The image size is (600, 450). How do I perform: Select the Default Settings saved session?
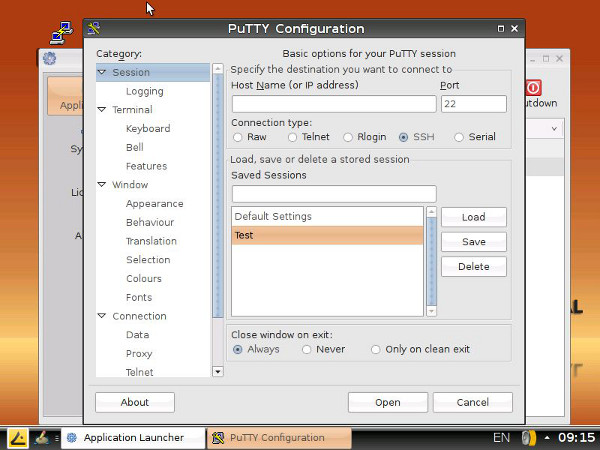327,217
